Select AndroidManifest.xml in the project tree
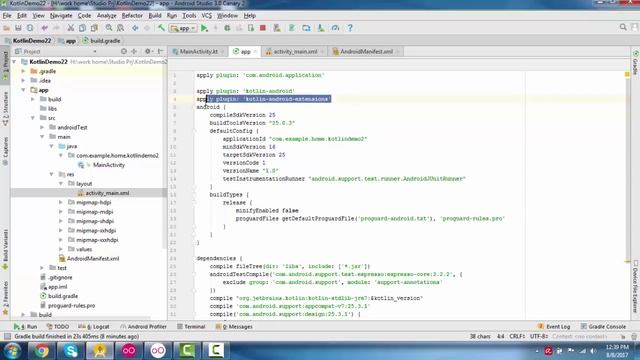The height and width of the screenshot is (360, 640). coord(93,259)
